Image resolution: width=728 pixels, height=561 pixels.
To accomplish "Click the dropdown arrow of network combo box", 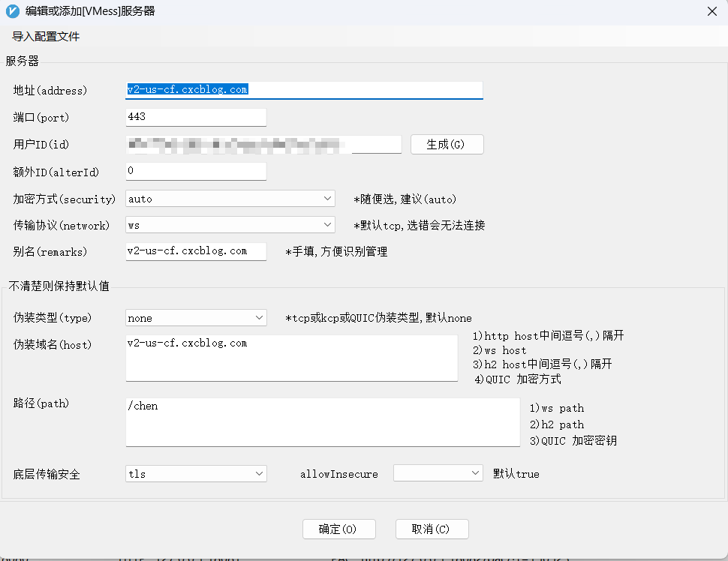I will (327, 225).
